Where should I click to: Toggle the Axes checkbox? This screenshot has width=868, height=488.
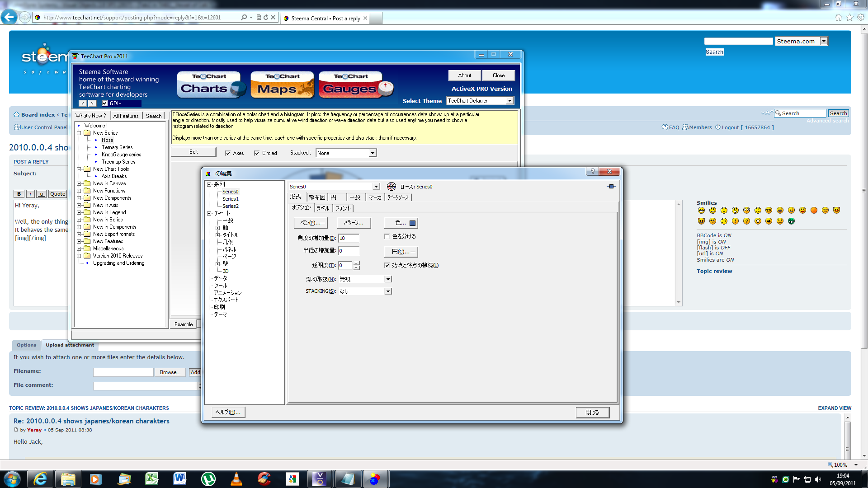click(228, 153)
